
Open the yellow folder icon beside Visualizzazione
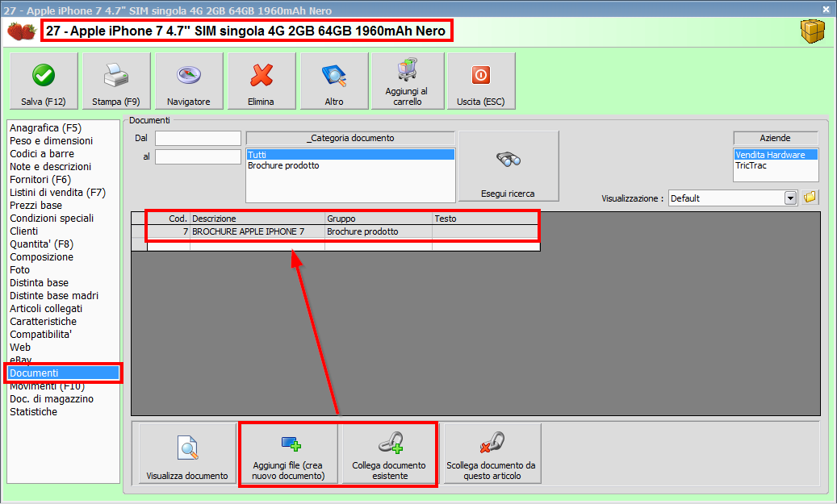coord(810,198)
